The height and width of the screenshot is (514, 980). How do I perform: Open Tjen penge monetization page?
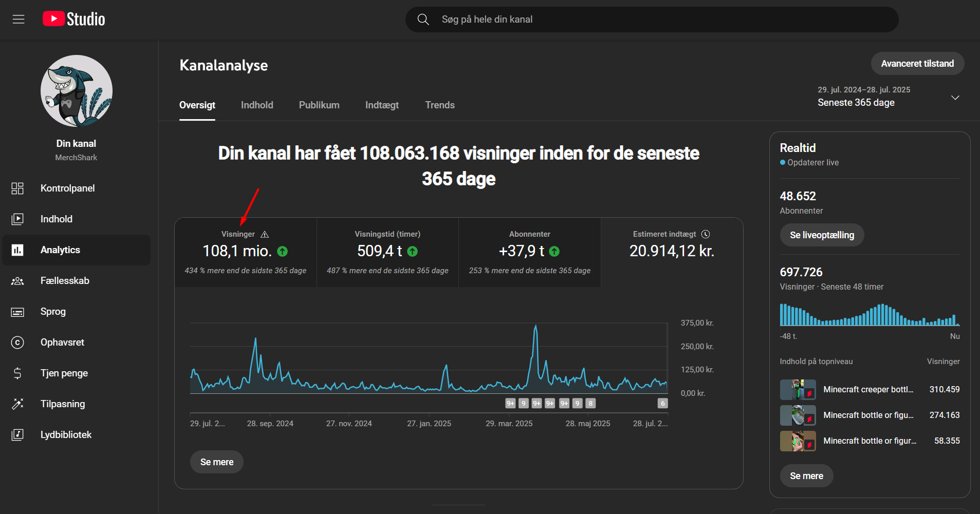pos(64,373)
